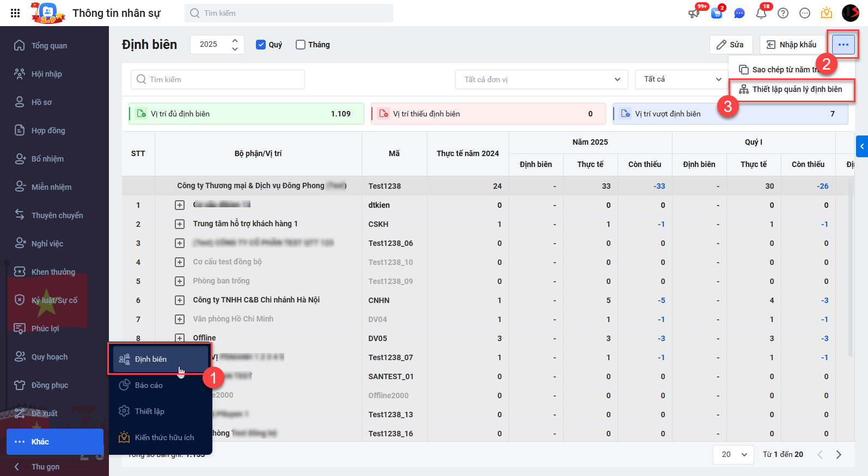Screen dimensions: 868x476
Task: Open the page size 20 dropdown
Action: click(x=733, y=454)
